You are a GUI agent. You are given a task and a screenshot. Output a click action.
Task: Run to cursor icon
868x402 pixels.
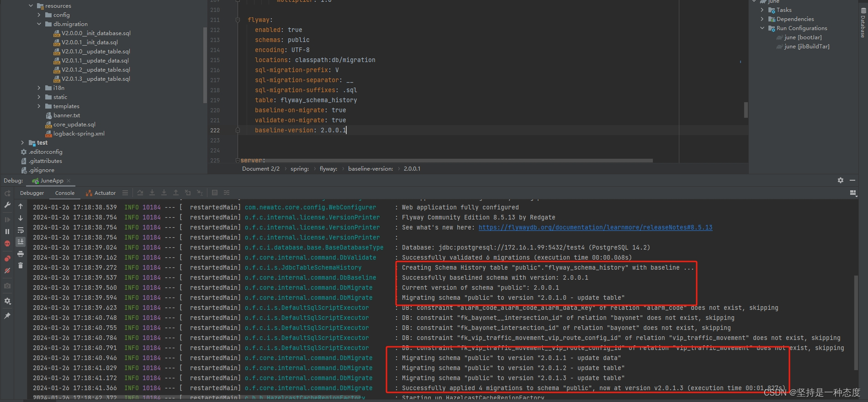click(200, 193)
